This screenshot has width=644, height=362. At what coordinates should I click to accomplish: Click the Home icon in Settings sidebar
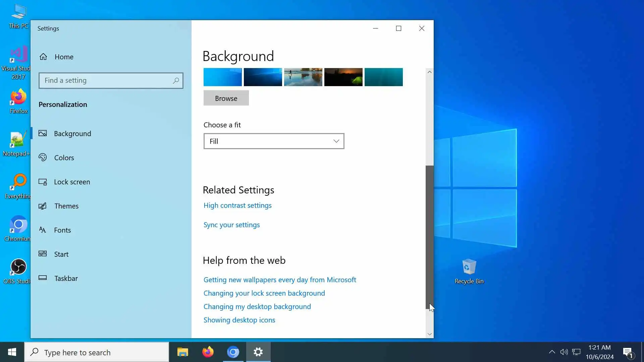coord(43,57)
